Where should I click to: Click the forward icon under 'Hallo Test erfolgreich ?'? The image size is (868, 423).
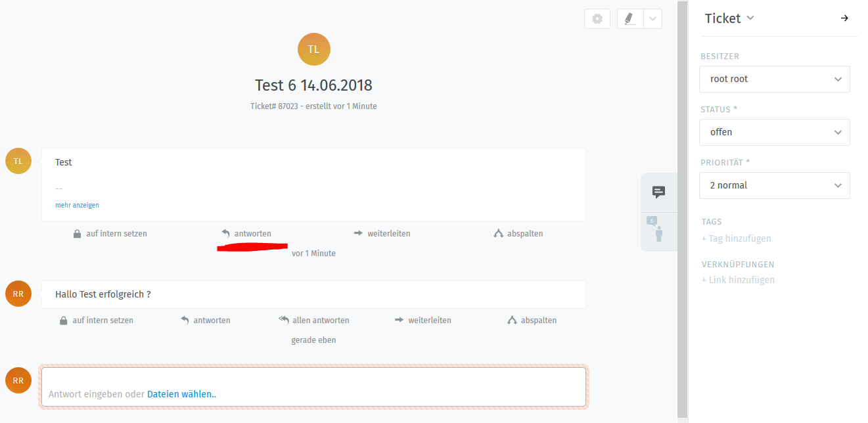click(399, 320)
